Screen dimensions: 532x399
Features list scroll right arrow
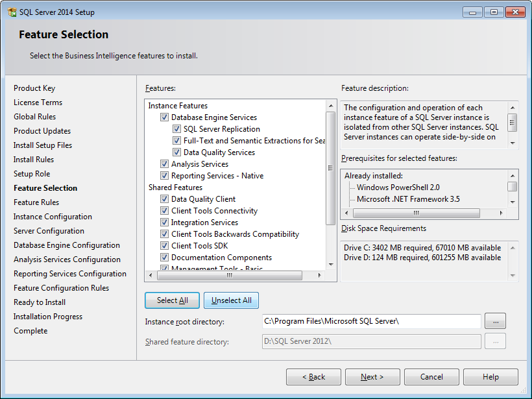(x=319, y=275)
